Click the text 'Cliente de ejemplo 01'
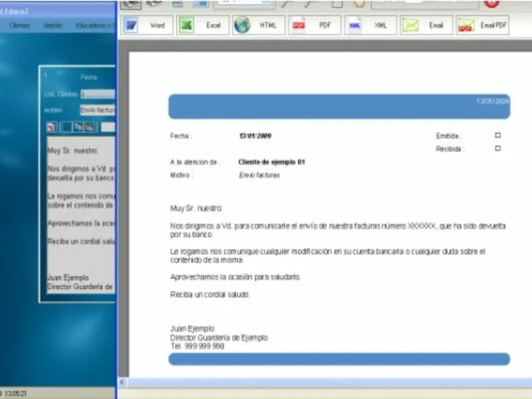Image resolution: width=532 pixels, height=399 pixels. 271,162
